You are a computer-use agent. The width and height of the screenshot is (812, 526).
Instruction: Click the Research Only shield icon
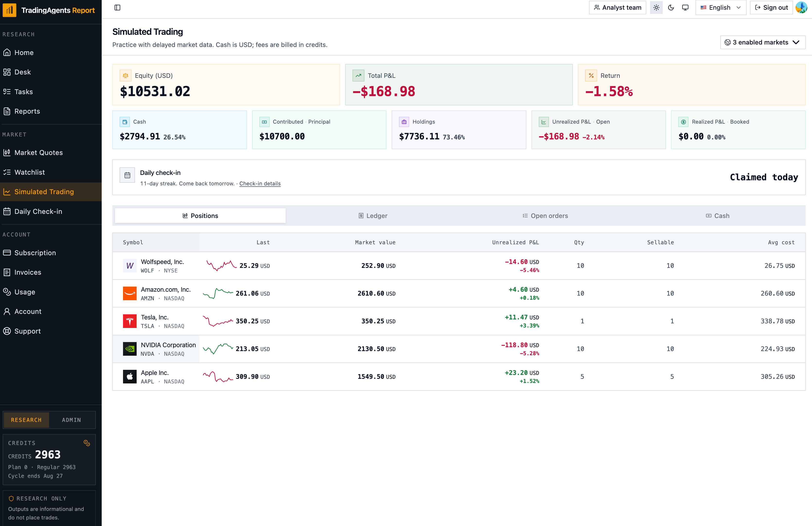(11, 499)
